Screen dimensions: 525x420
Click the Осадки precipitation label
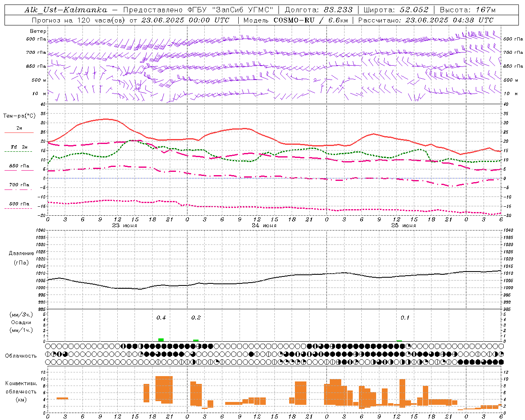coord(21,323)
